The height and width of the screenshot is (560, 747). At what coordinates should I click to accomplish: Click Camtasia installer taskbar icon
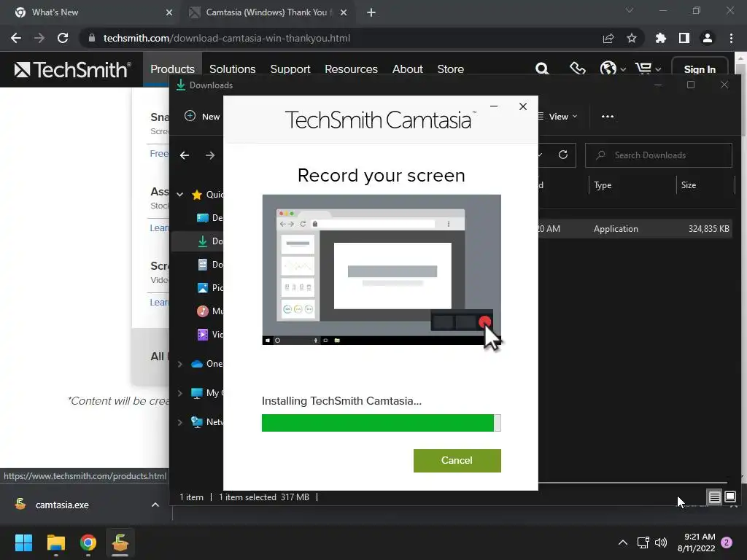click(120, 542)
